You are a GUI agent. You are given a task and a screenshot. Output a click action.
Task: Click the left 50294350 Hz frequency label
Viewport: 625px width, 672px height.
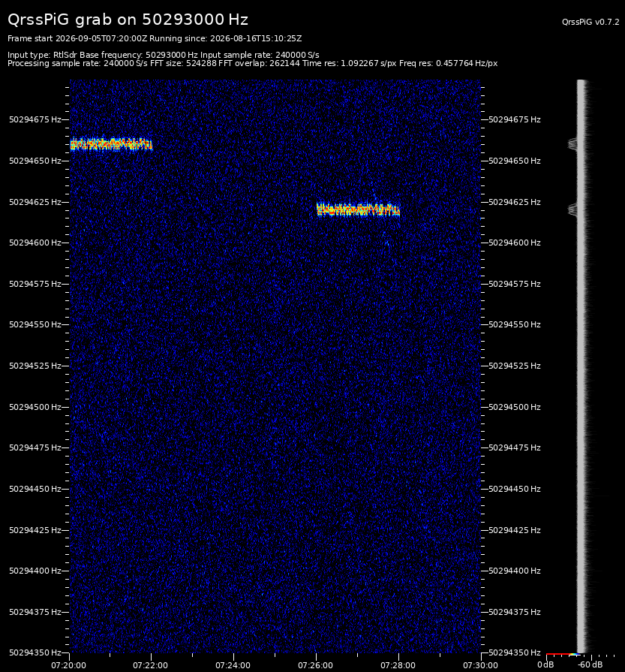click(x=35, y=652)
